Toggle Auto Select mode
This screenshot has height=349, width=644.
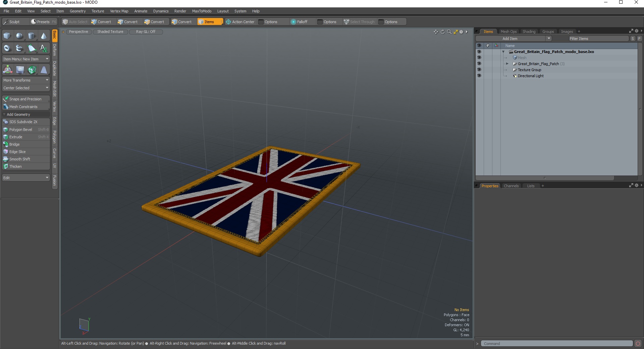pos(75,22)
